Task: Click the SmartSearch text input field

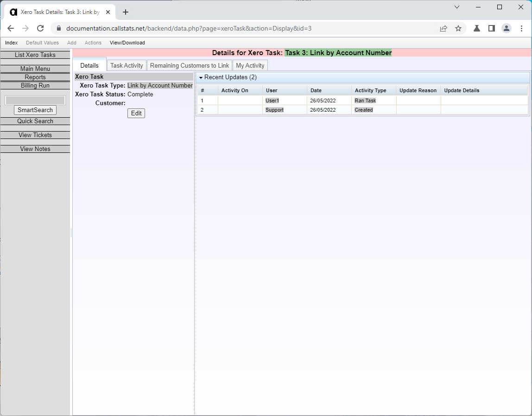Action: (35, 100)
